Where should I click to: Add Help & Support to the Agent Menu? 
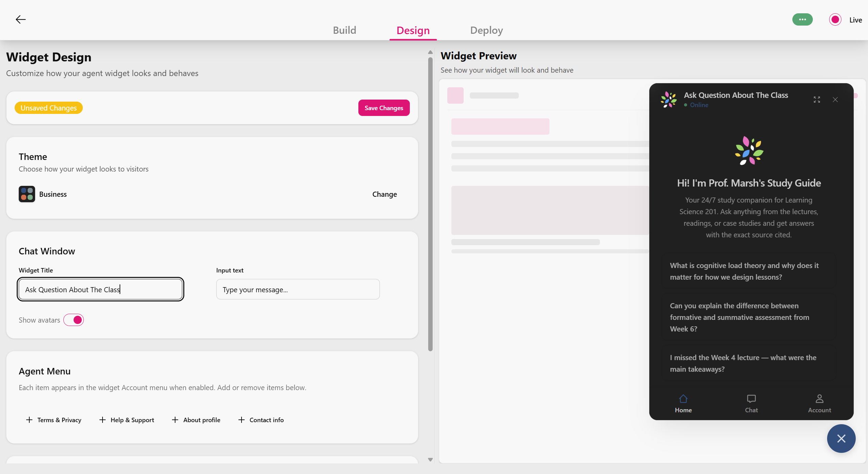pos(126,420)
